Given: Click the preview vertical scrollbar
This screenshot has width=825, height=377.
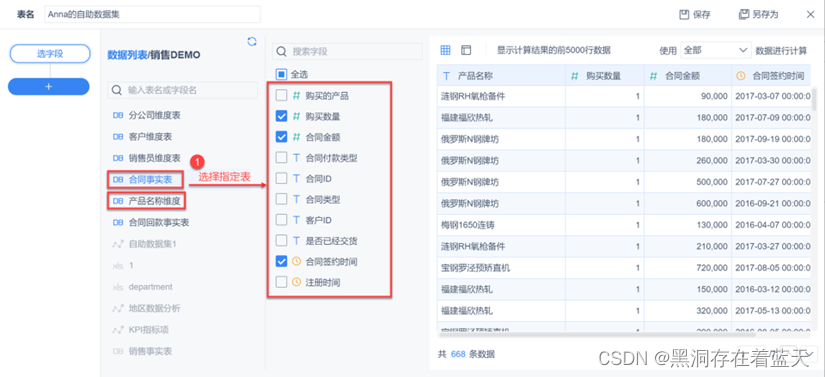Looking at the screenshot, I should tap(815, 100).
